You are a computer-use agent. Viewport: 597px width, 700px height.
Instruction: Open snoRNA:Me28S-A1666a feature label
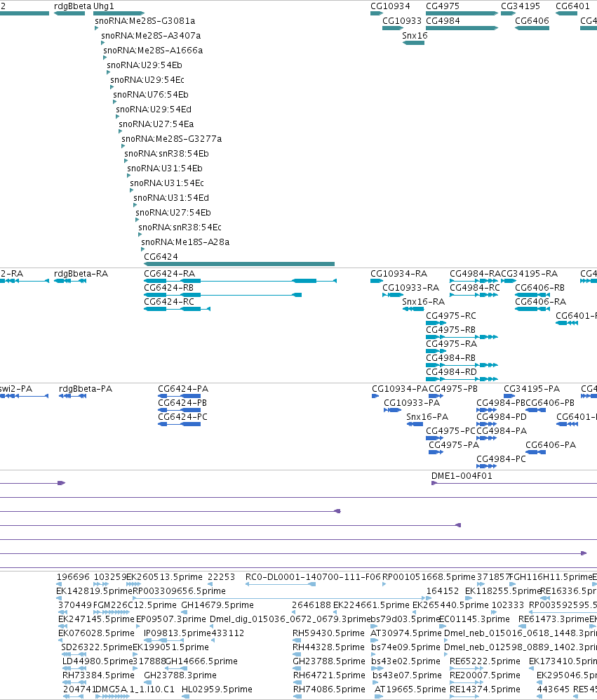(x=153, y=51)
